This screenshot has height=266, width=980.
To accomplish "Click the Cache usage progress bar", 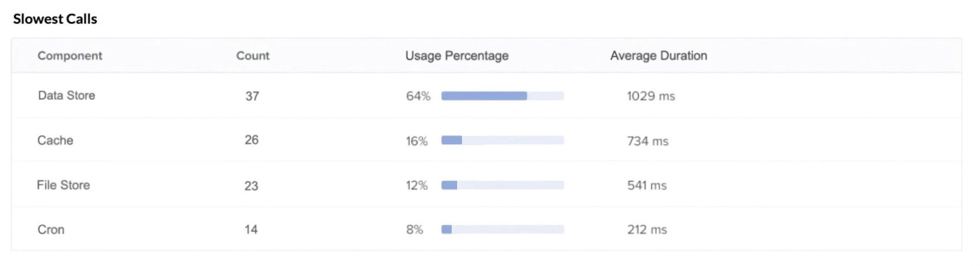I will pos(502,140).
